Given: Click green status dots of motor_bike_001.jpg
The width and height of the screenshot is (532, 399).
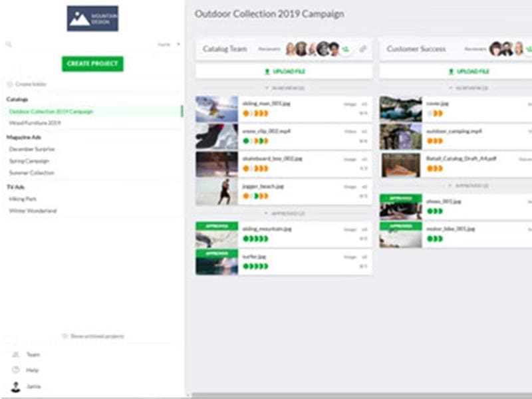Looking at the screenshot, I should (x=435, y=239).
